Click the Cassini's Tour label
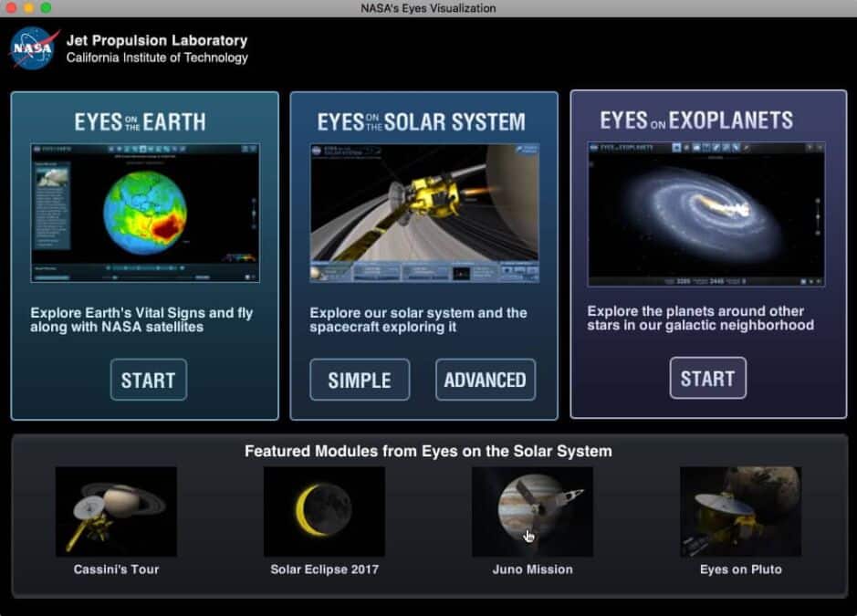 116,569
